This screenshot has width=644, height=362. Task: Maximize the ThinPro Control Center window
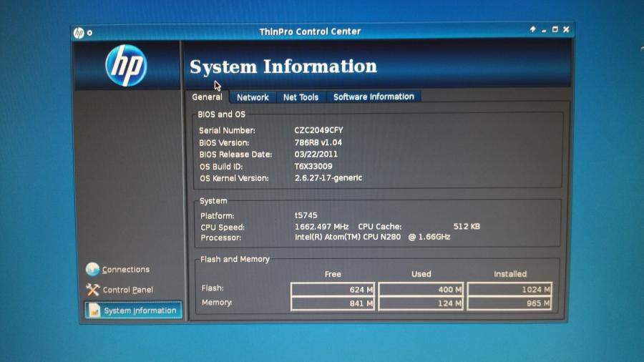click(x=555, y=29)
